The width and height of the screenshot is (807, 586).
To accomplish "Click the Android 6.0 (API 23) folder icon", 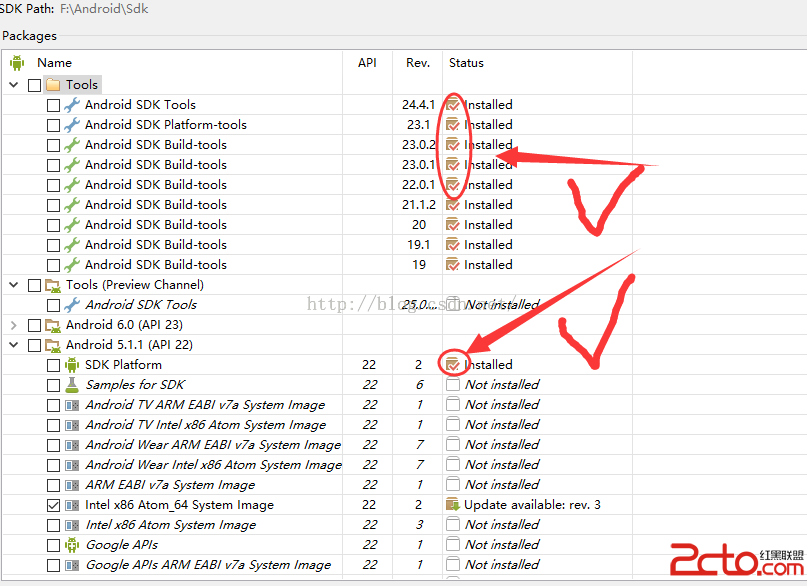I will coord(53,325).
